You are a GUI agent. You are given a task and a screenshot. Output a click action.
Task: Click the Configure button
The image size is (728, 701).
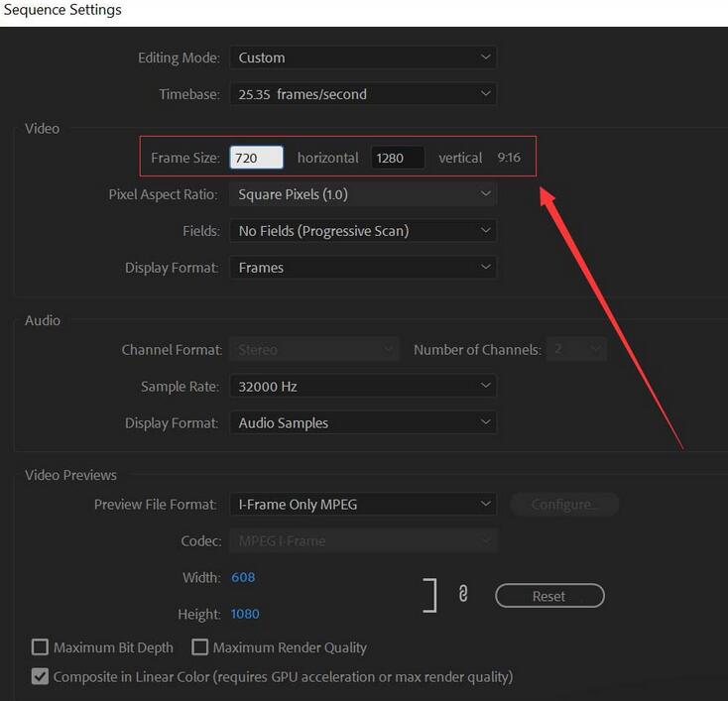[564, 504]
